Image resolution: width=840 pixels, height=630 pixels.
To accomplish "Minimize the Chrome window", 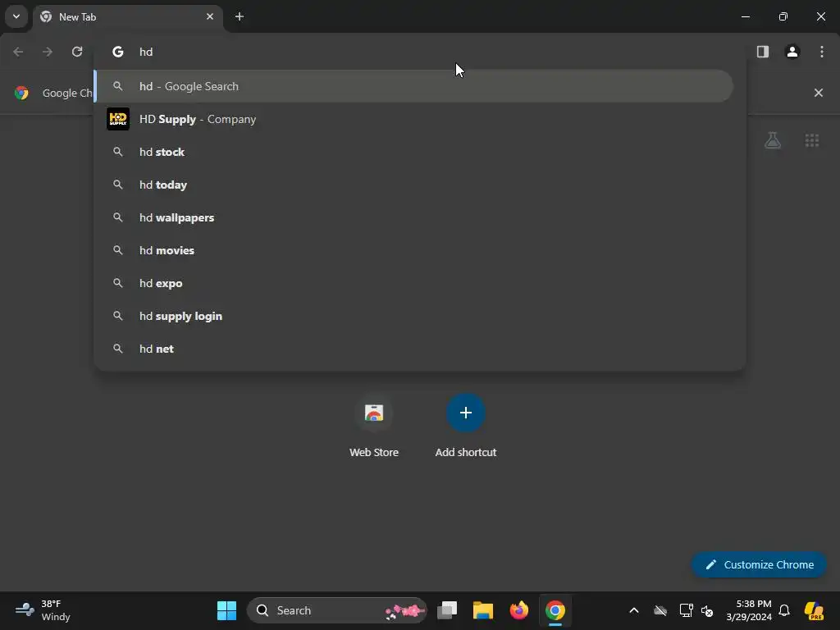I will [x=745, y=16].
